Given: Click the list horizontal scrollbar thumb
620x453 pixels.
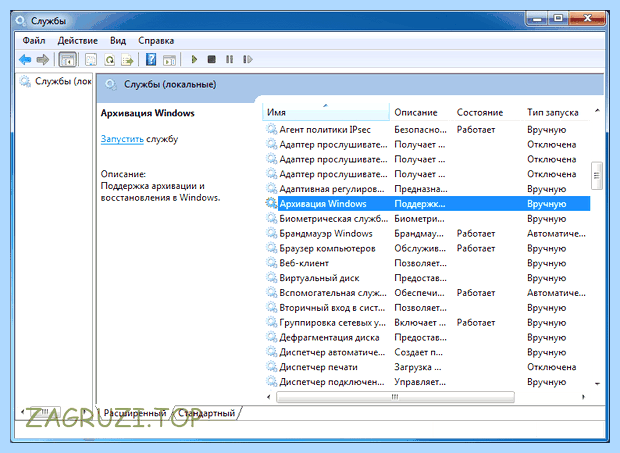Looking at the screenshot, I should [x=395, y=397].
